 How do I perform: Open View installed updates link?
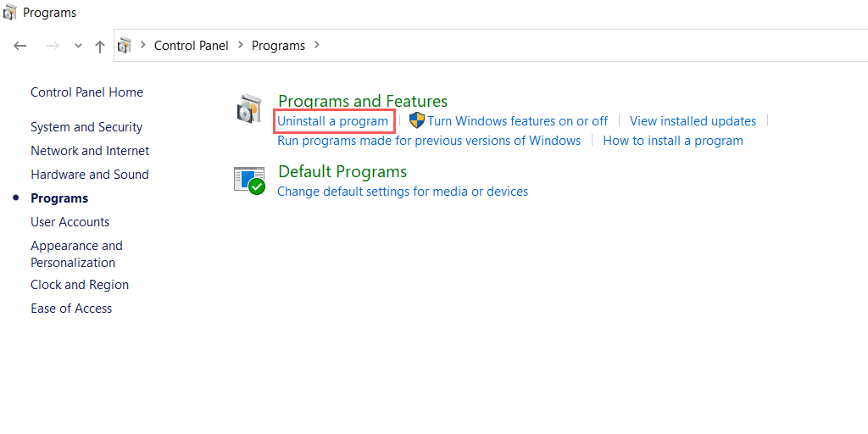coord(693,121)
